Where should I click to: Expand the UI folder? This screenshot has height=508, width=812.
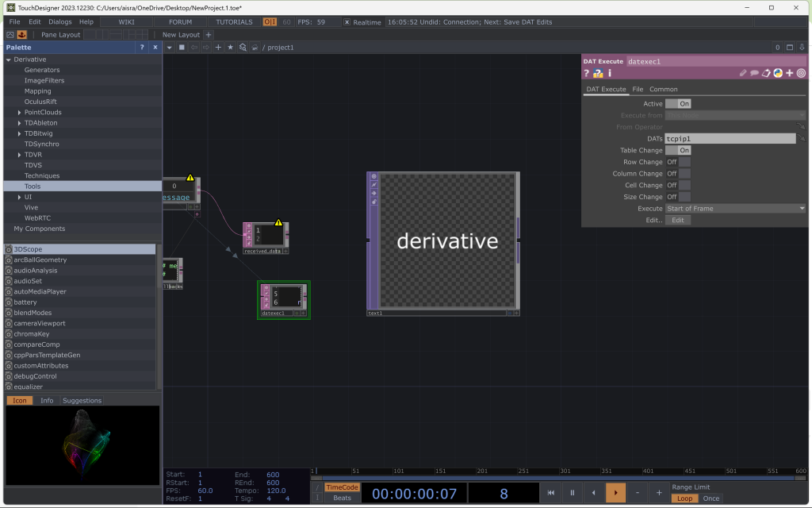[x=19, y=197]
